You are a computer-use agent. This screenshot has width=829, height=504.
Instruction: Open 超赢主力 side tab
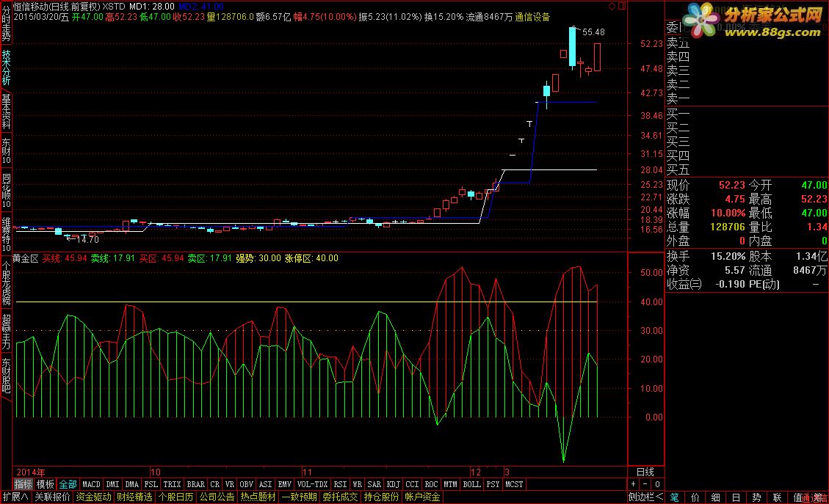[x=6, y=332]
